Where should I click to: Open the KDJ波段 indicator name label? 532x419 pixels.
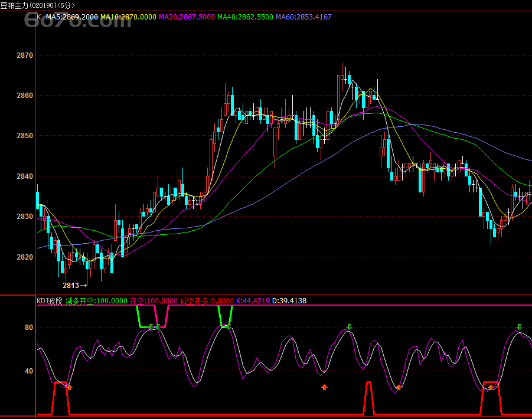50,301
